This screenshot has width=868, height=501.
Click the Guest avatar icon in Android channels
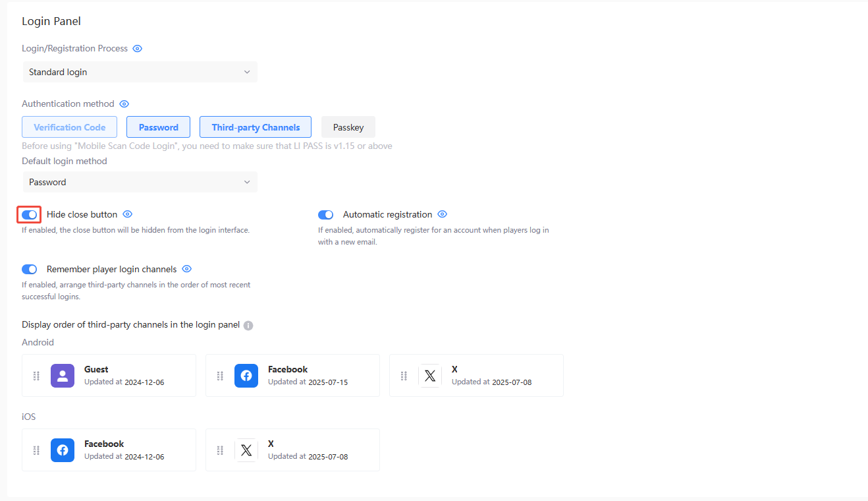[x=62, y=375]
